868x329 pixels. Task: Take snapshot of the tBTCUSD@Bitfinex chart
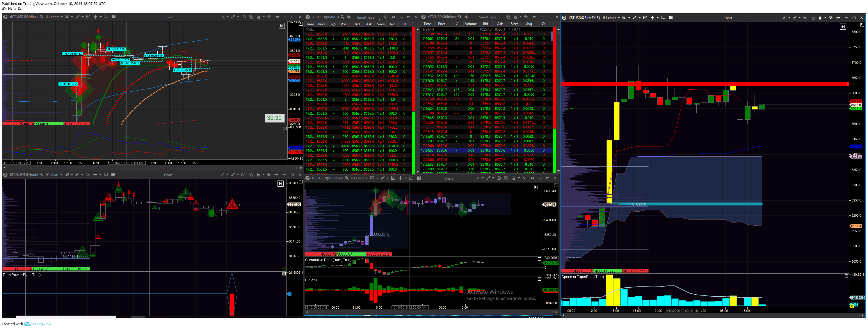[x=244, y=17]
